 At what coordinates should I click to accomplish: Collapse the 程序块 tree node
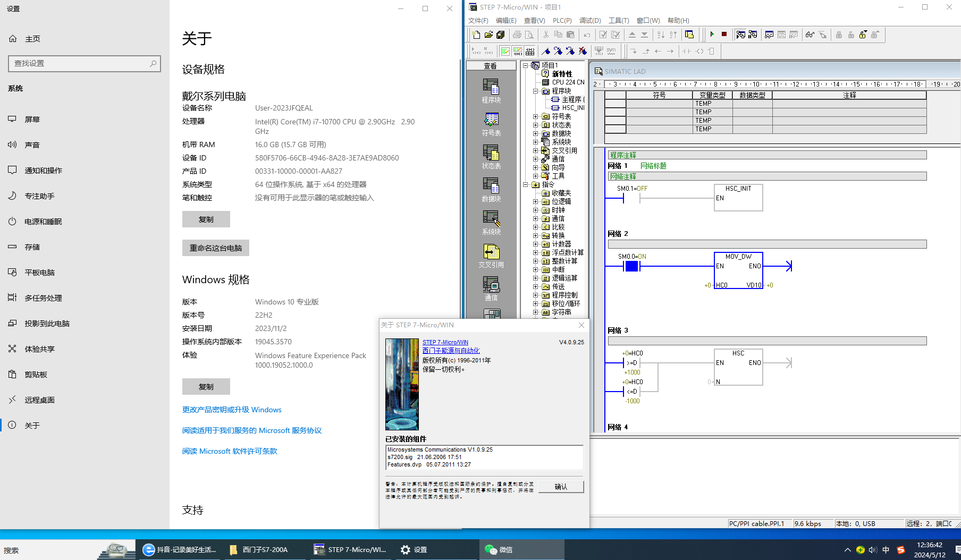coord(536,91)
